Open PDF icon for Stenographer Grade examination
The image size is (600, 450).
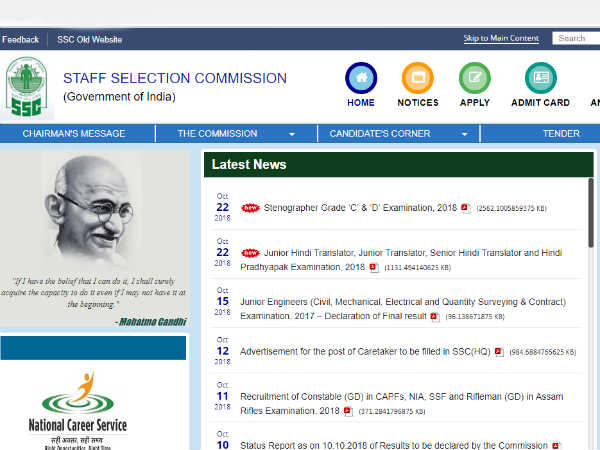tap(465, 208)
